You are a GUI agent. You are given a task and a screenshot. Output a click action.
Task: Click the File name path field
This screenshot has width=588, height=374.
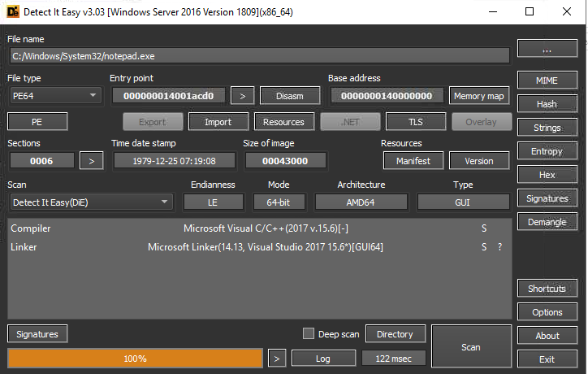point(259,55)
